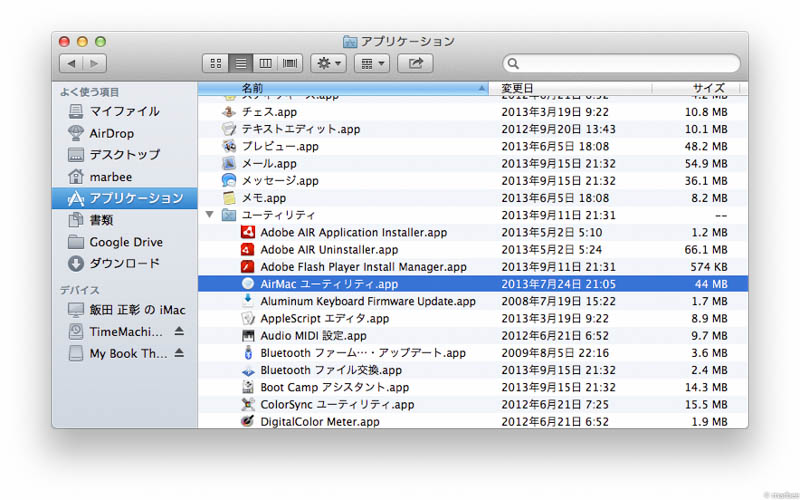Select Adobe Flash Player Install Manager icon

pyautogui.click(x=247, y=266)
